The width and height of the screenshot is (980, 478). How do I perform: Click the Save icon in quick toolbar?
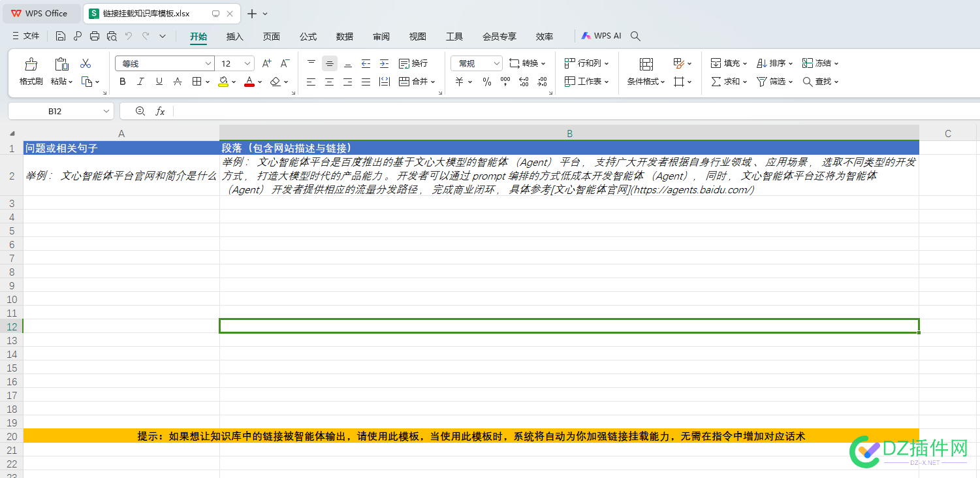tap(61, 37)
